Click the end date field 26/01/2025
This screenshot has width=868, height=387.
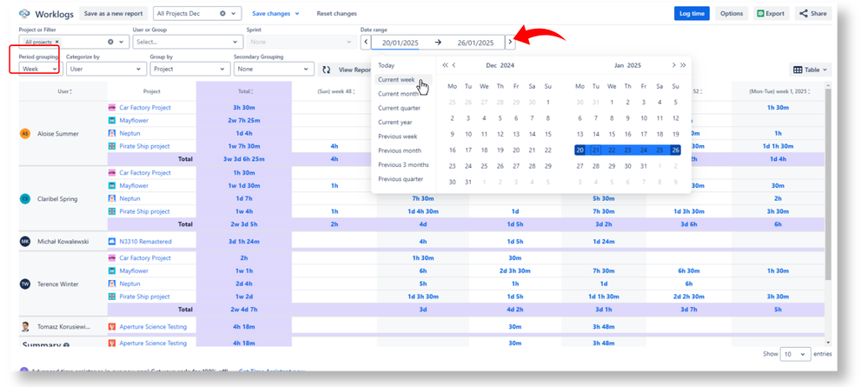pos(475,43)
